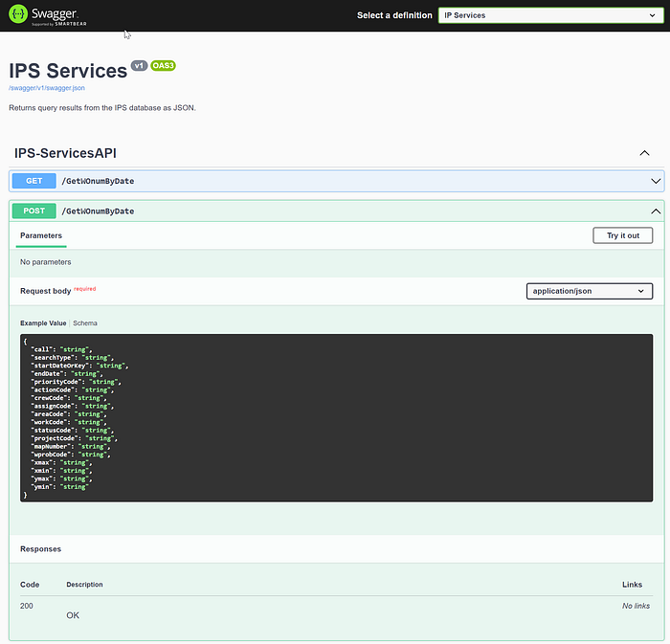Click the "startDateOrKey" line in example JSON

pyautogui.click(x=79, y=366)
